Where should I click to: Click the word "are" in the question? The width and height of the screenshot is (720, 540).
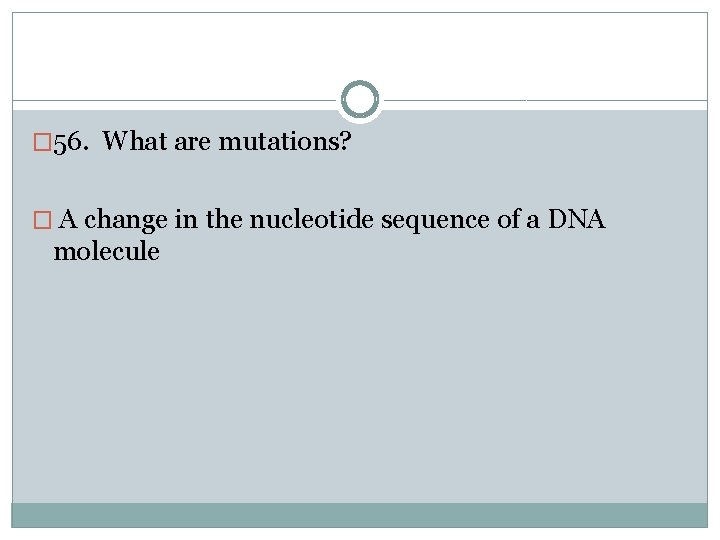(193, 142)
